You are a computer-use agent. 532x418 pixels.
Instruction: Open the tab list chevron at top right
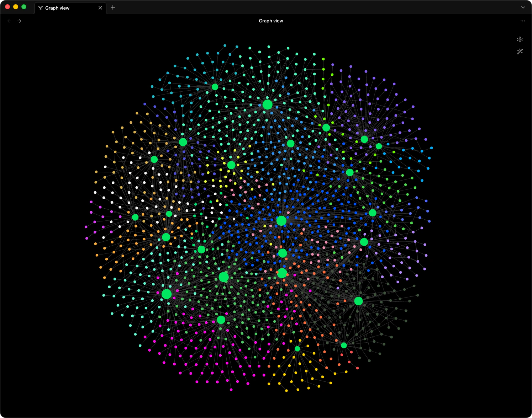pos(523,7)
